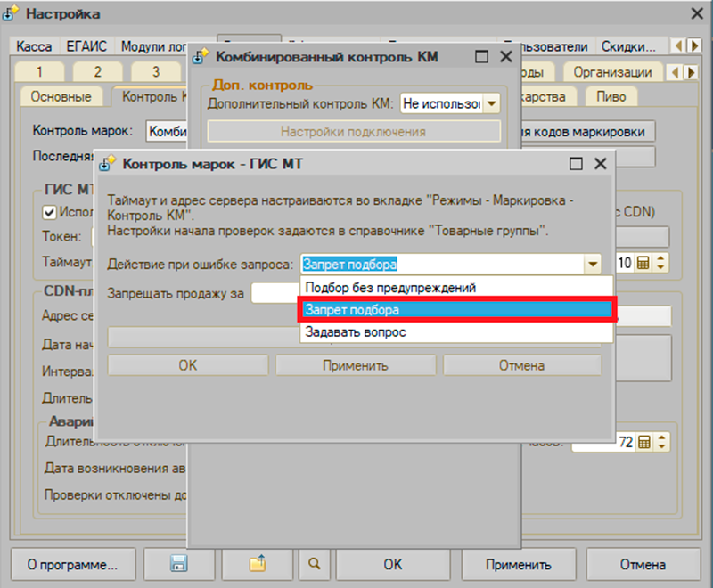Toggle the checkbox in ГИС МТ group

pos(50,212)
